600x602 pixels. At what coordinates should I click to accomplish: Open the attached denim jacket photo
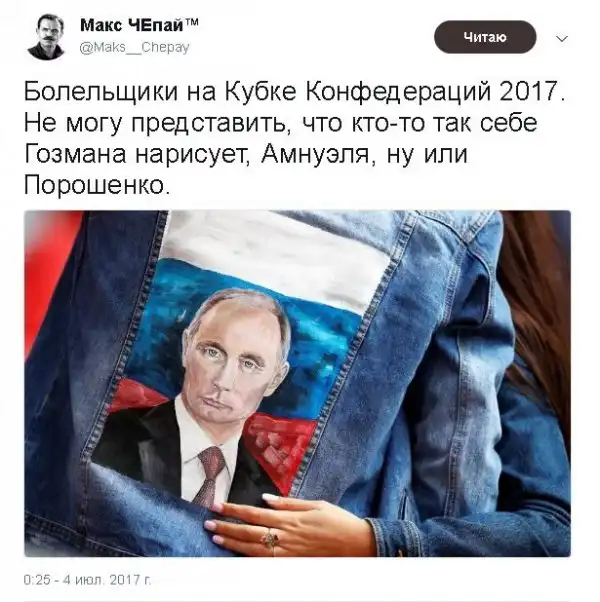pyautogui.click(x=297, y=384)
